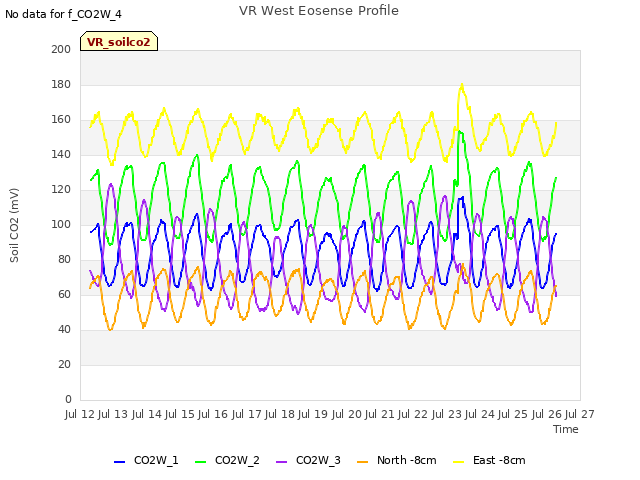Click the 60 y-axis tick label
The image size is (640, 480).
[64, 294]
